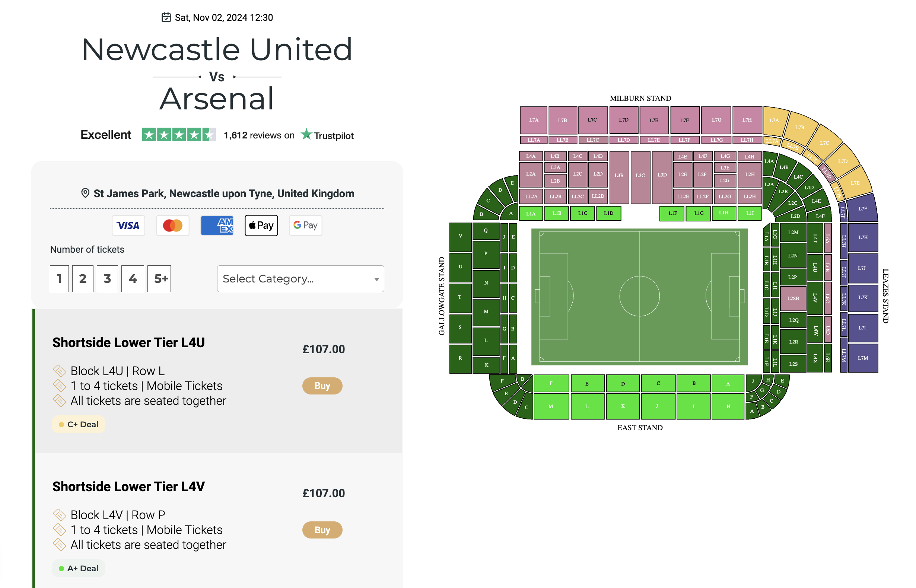Select block L1A on the stadium map
Screen dimensions: 916x588
click(x=531, y=214)
